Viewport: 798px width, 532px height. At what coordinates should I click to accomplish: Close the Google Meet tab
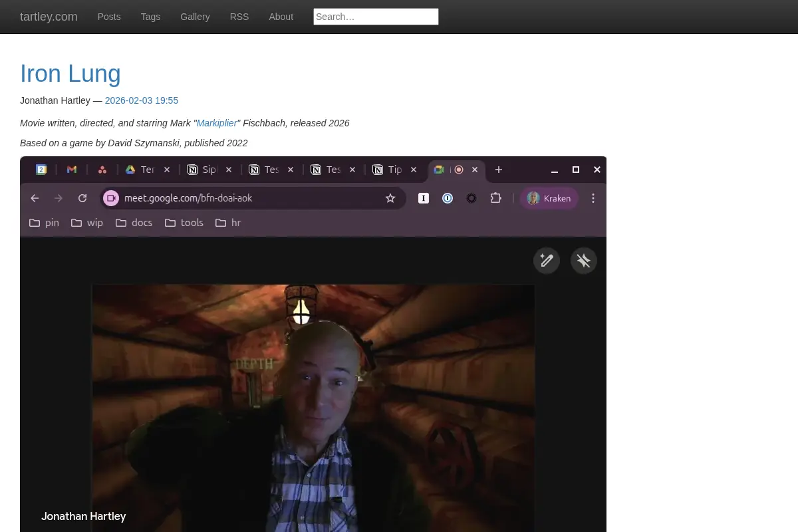[475, 170]
